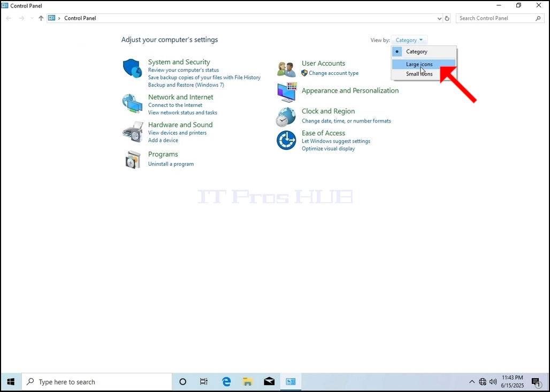Click the Control Panel icon in address bar
The height and width of the screenshot is (392, 550).
(51, 18)
